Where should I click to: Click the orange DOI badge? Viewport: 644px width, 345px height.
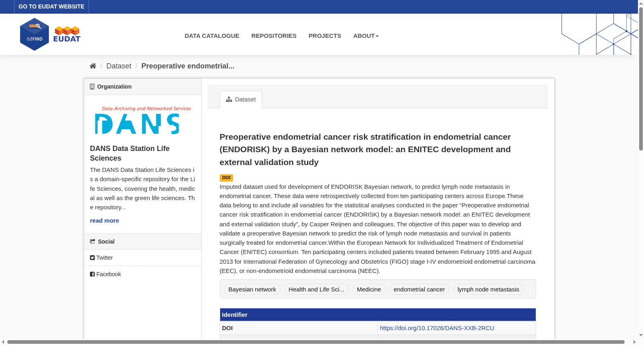click(226, 178)
